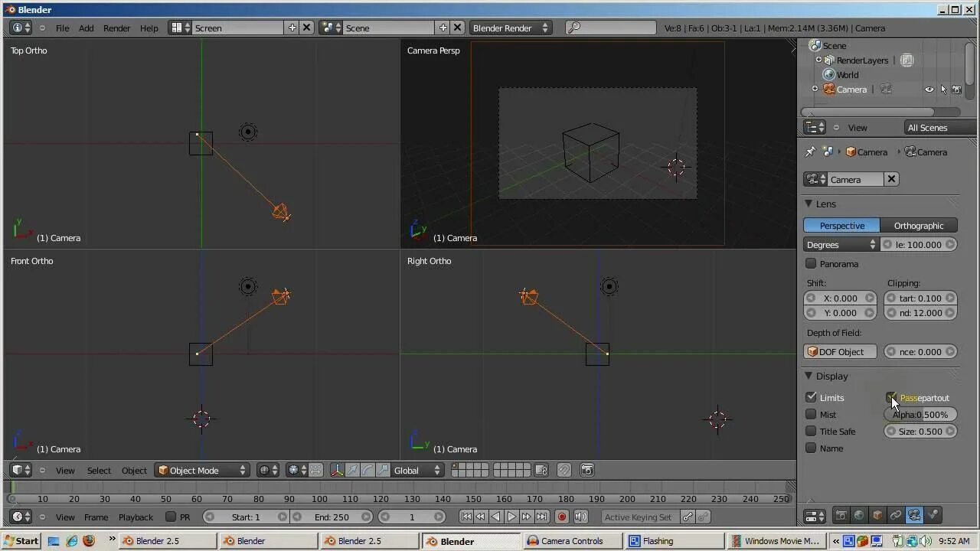Jump to previous keyframe

click(x=481, y=517)
